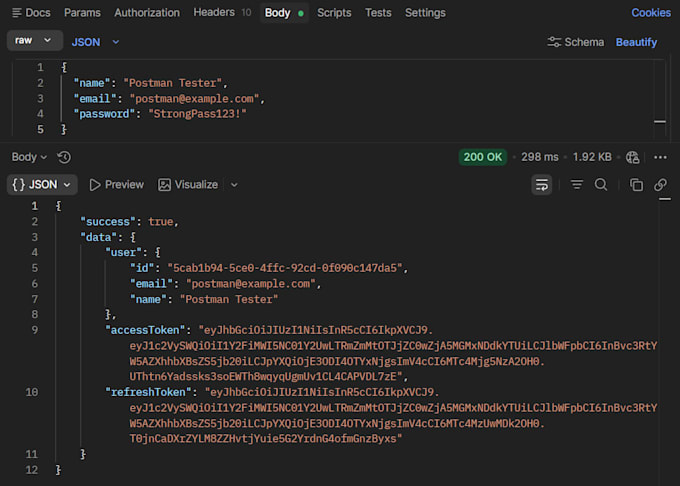Select the Body request tab
The width and height of the screenshot is (680, 486).
(284, 13)
